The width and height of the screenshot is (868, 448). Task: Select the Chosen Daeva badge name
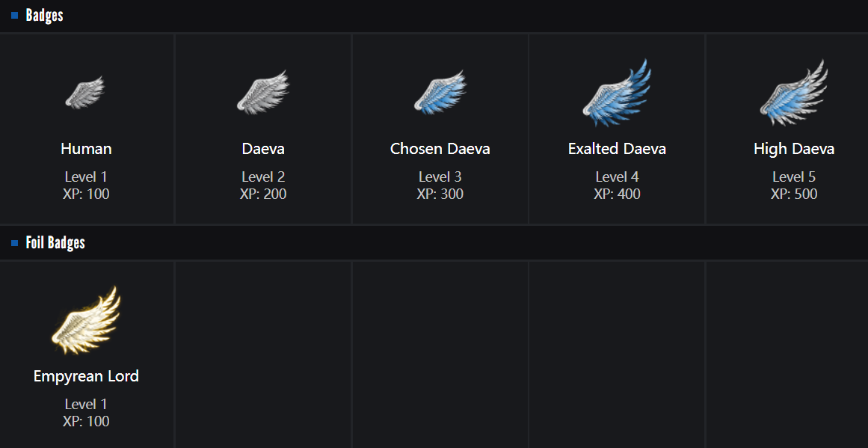(440, 149)
